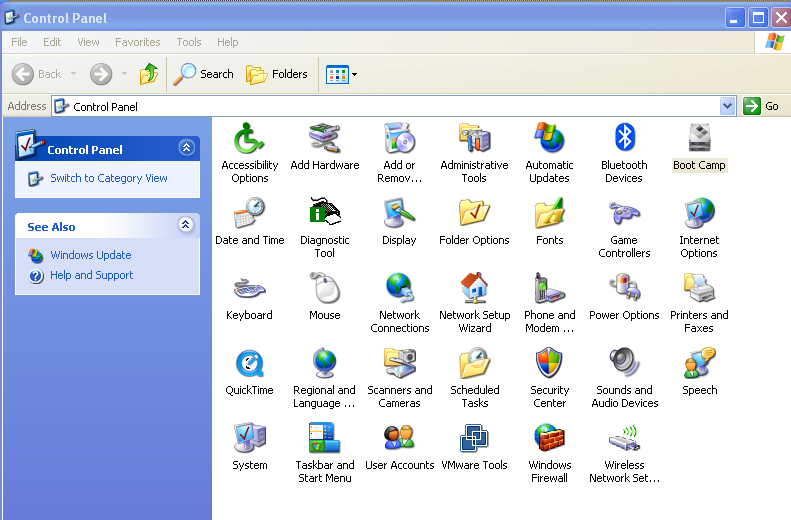Expand the Address bar dropdown

pyautogui.click(x=727, y=106)
